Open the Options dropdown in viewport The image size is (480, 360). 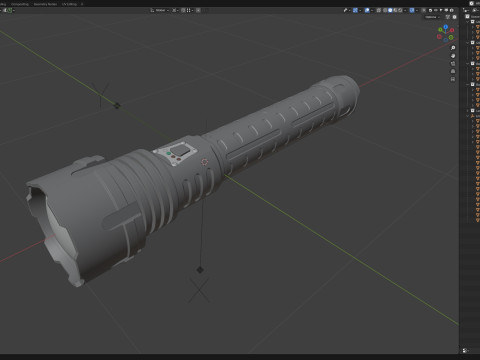tap(432, 17)
